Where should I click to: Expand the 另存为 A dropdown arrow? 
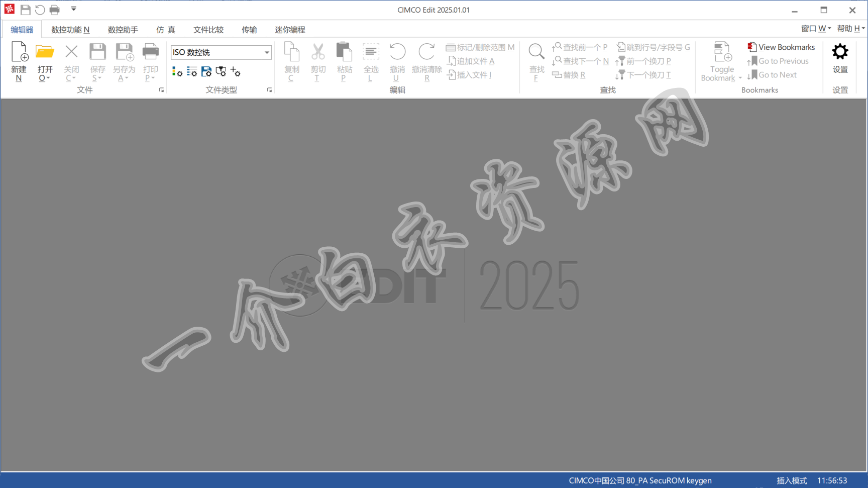(127, 78)
